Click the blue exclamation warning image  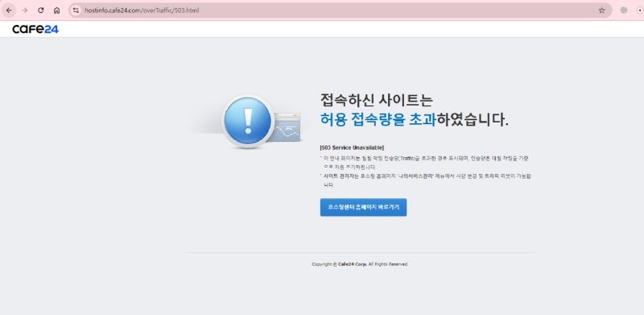click(x=248, y=122)
